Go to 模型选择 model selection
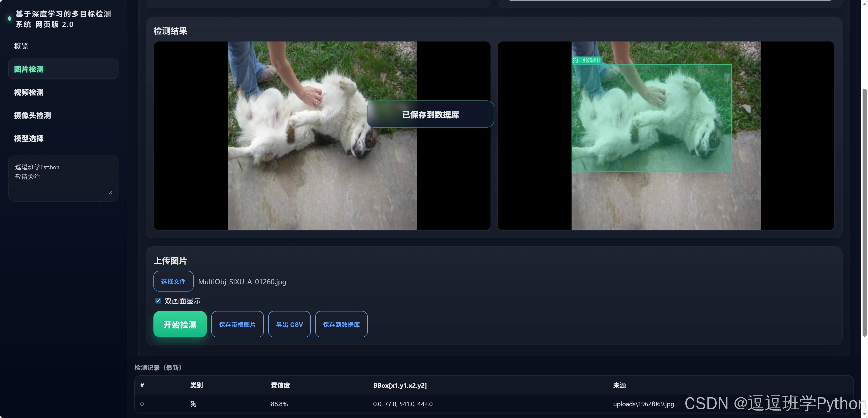The height and width of the screenshot is (418, 868). pyautogui.click(x=29, y=138)
